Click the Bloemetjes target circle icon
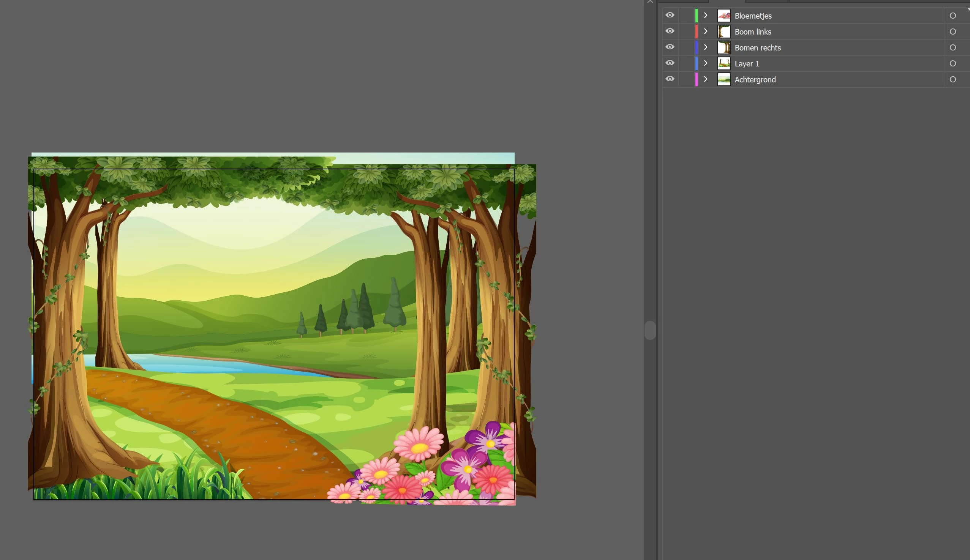Screen dimensions: 970x560 [x=953, y=16]
